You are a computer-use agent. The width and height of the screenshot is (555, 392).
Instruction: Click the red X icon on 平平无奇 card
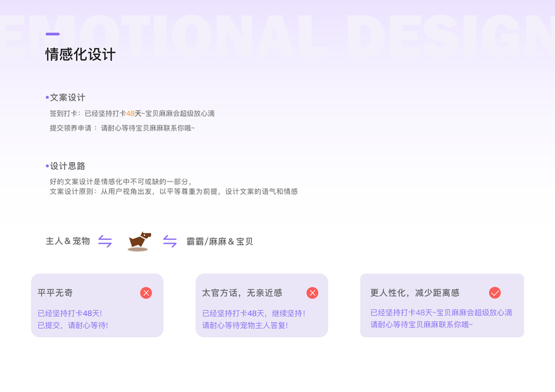tap(146, 293)
